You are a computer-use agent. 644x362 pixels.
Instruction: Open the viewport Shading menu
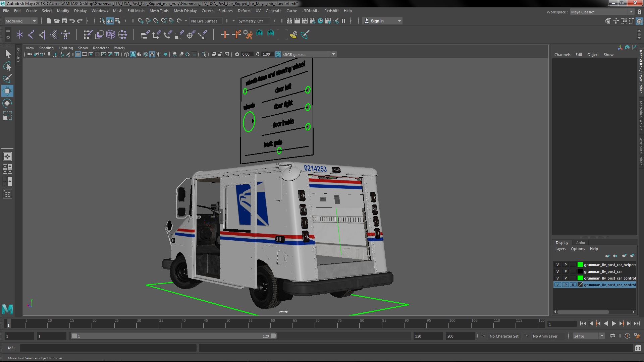coord(46,48)
